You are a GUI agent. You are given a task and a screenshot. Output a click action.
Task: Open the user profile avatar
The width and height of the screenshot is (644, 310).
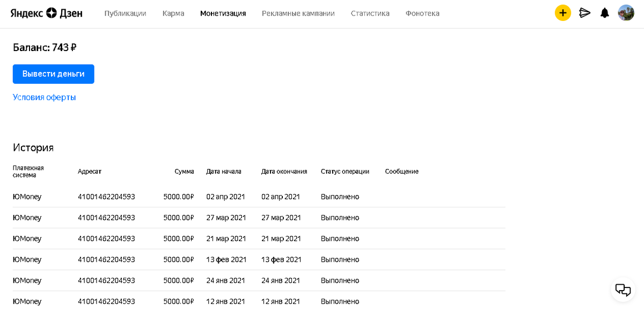(x=626, y=13)
